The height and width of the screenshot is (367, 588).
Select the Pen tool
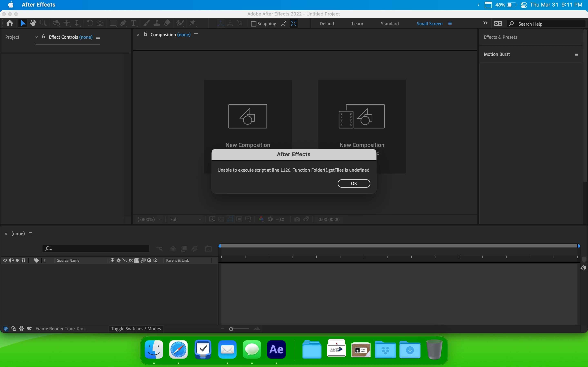pyautogui.click(x=123, y=23)
